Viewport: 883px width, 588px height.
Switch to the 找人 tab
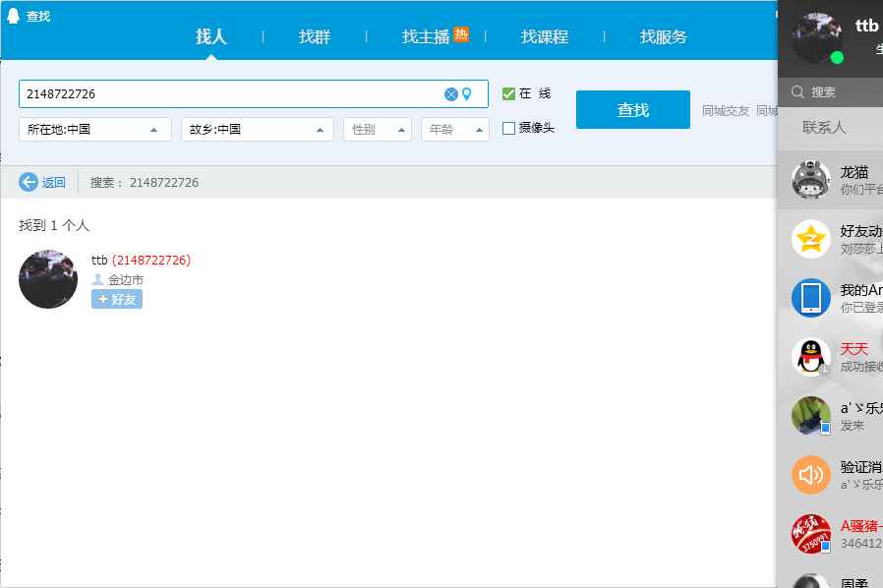click(x=211, y=36)
